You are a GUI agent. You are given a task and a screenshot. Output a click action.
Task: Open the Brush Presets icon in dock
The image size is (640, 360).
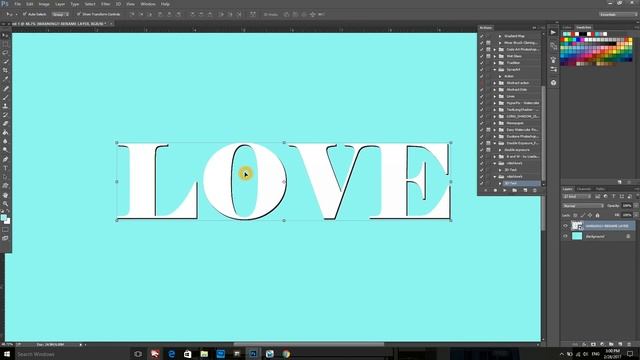(553, 60)
